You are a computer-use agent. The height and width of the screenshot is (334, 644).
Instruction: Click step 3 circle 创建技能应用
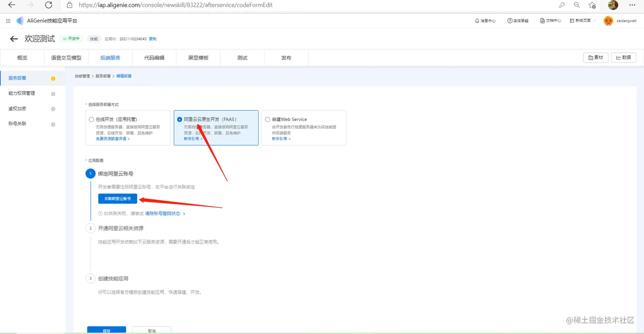click(90, 279)
